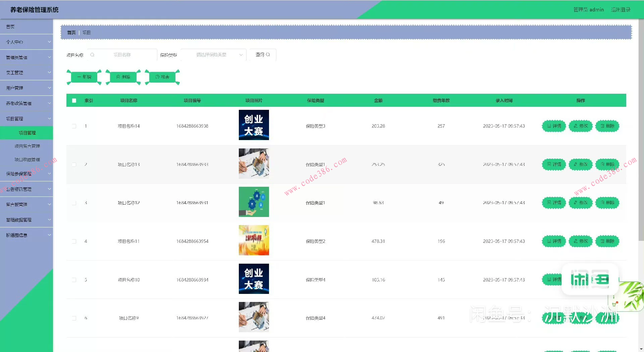Screen dimensions: 644x352
Task: Go to 首页 in the breadcrumb
Action: [71, 33]
